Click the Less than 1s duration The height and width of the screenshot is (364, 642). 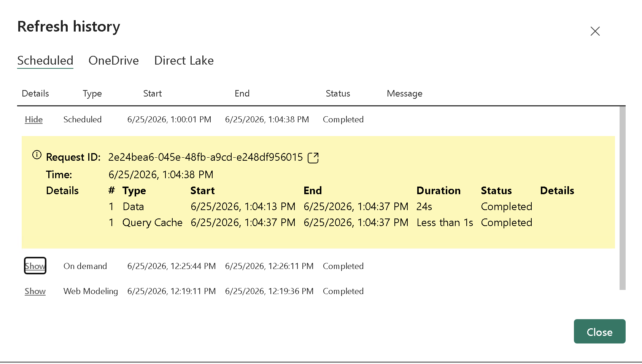coord(445,223)
